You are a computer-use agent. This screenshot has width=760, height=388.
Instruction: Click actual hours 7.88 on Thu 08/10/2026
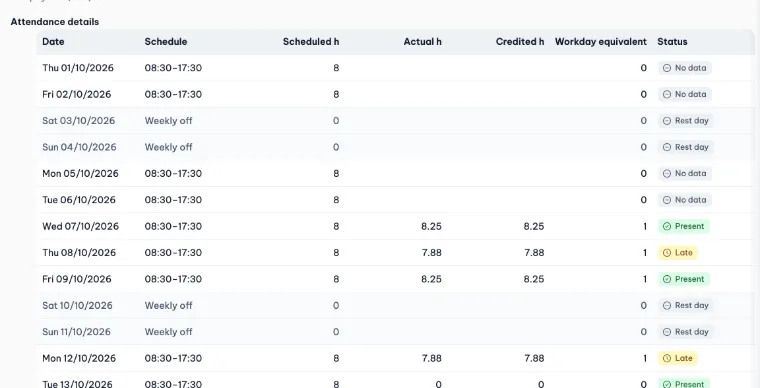[431, 252]
